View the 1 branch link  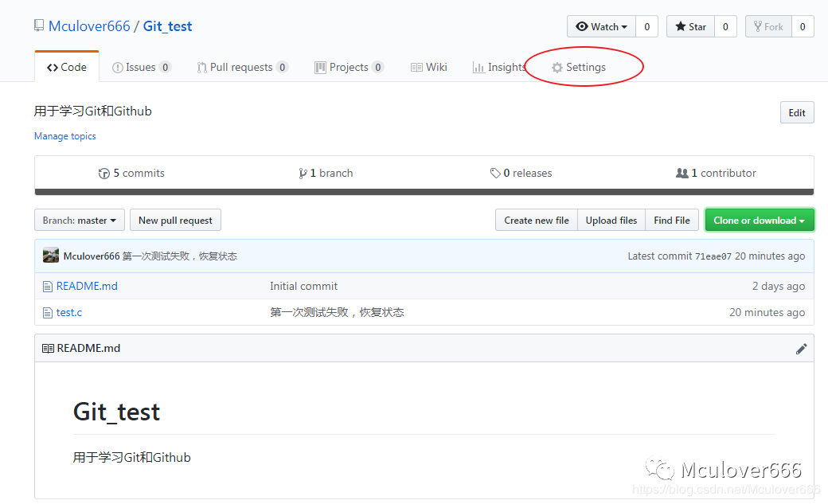[326, 174]
